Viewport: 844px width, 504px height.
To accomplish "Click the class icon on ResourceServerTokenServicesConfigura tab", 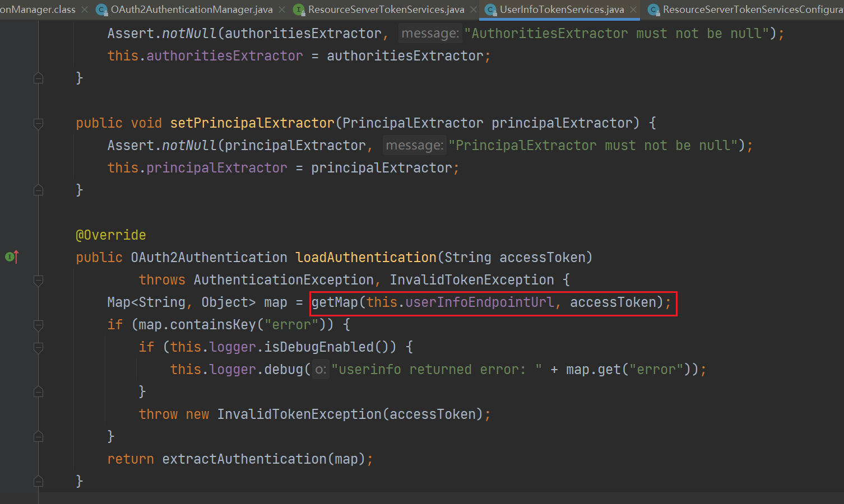I will tap(653, 10).
